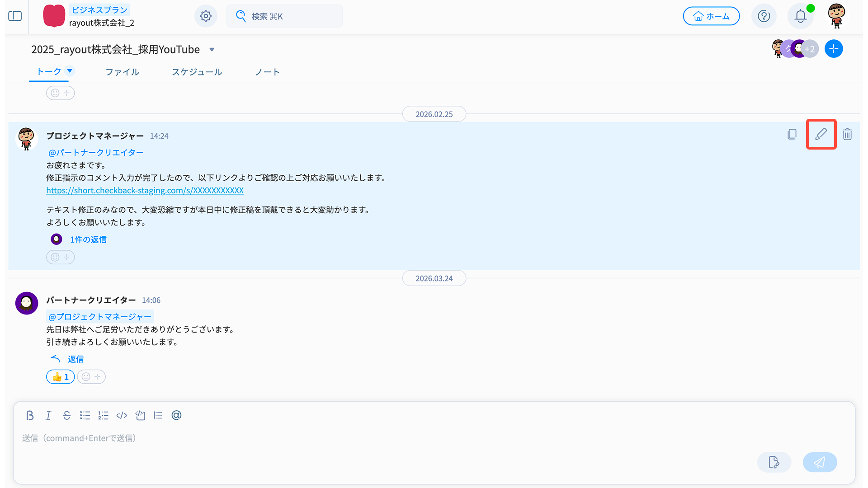Image resolution: width=868 pixels, height=488 pixels.
Task: Click the pencil edit message icon
Action: point(821,134)
